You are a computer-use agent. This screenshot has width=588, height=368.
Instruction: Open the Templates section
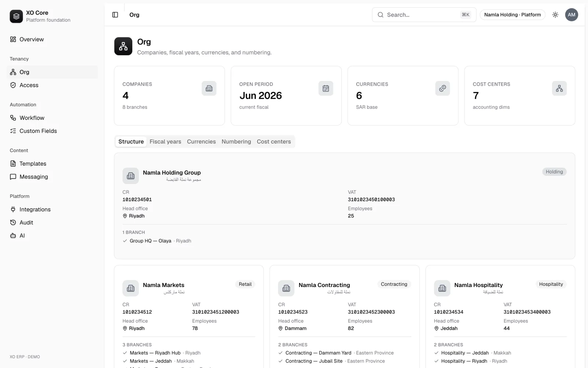52,164
